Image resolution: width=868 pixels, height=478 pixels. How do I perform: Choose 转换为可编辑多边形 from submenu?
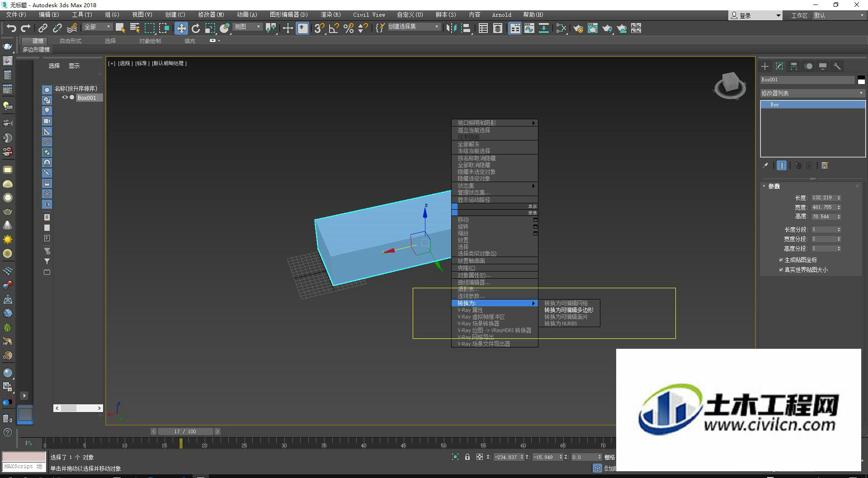pyautogui.click(x=569, y=310)
